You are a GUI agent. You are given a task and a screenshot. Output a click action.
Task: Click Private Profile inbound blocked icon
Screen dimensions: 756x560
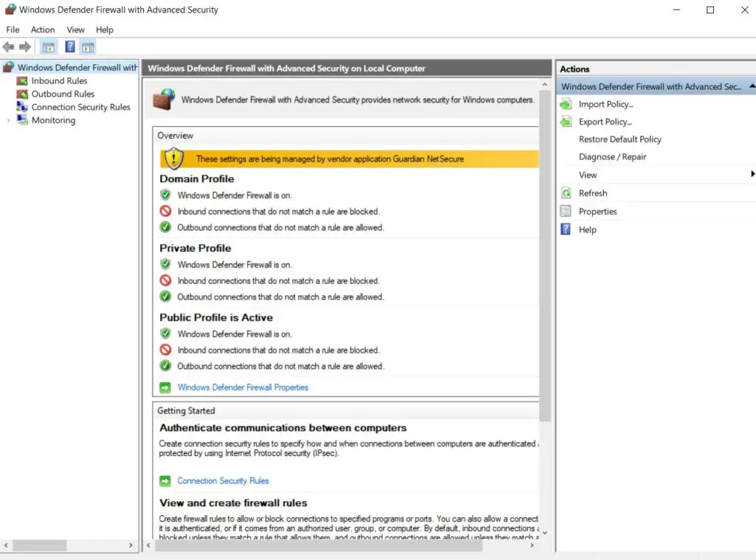[x=165, y=280]
